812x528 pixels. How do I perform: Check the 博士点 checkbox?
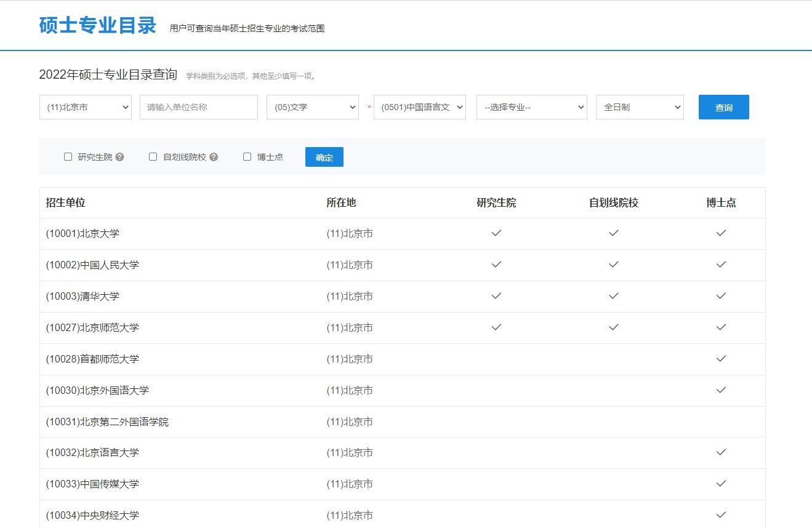(x=247, y=157)
